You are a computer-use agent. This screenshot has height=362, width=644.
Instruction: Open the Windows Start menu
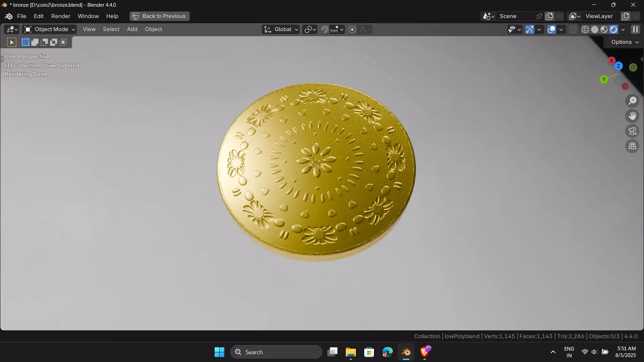click(x=219, y=352)
